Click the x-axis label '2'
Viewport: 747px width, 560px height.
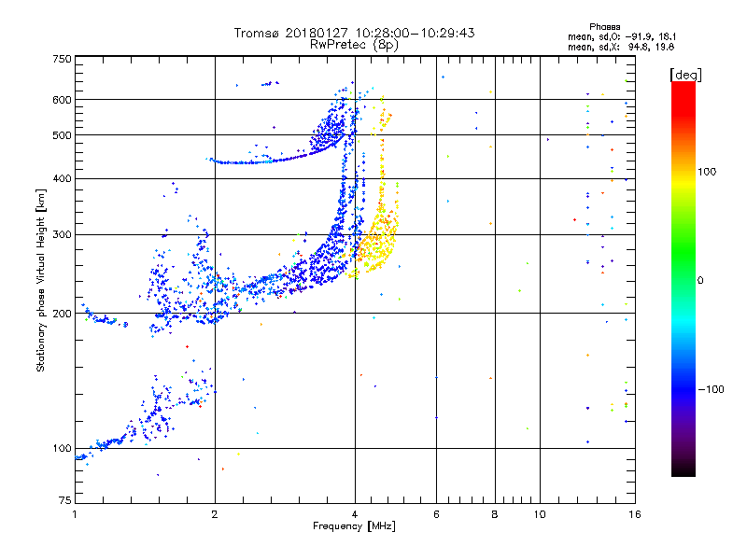point(215,514)
